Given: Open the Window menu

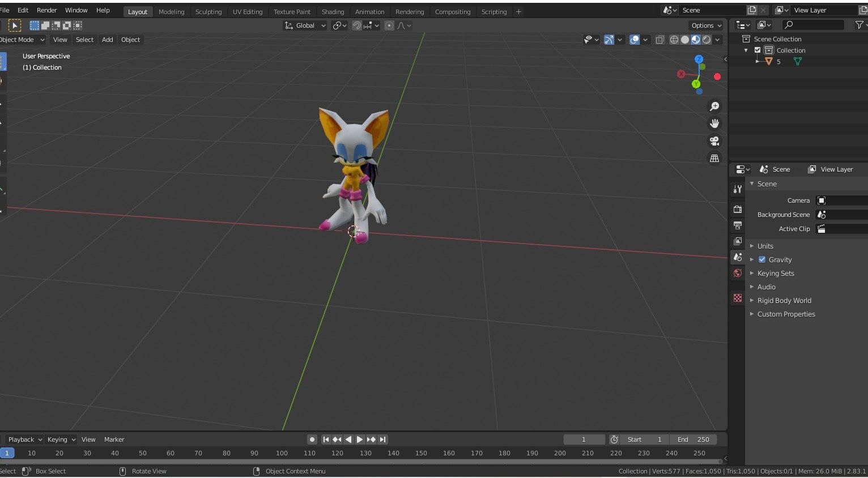Looking at the screenshot, I should (76, 10).
